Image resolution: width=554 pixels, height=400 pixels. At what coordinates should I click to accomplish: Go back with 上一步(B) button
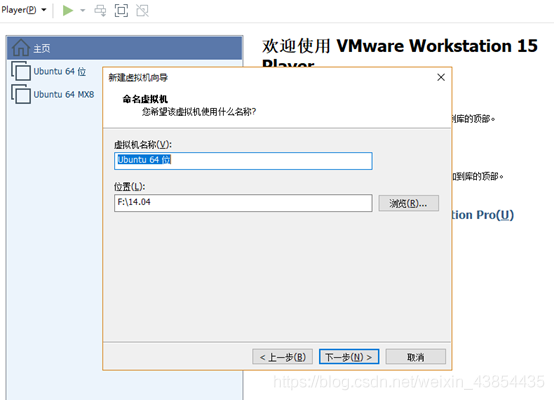point(282,357)
